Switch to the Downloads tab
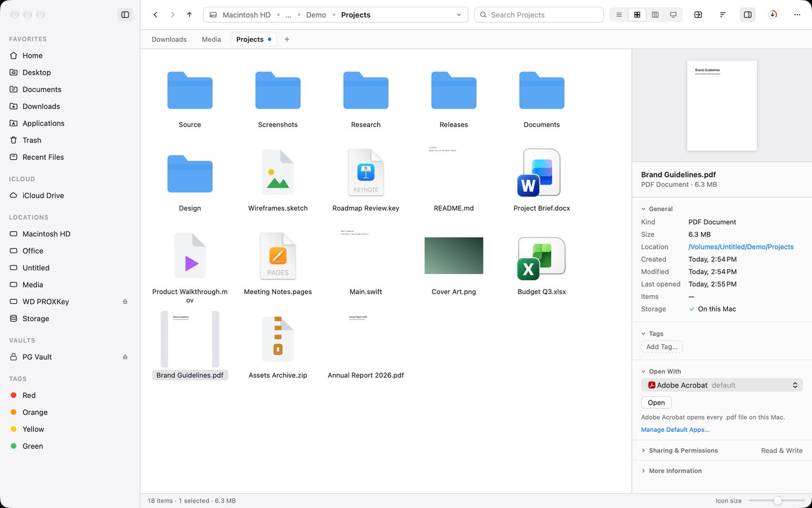This screenshot has height=508, width=812. tap(169, 39)
